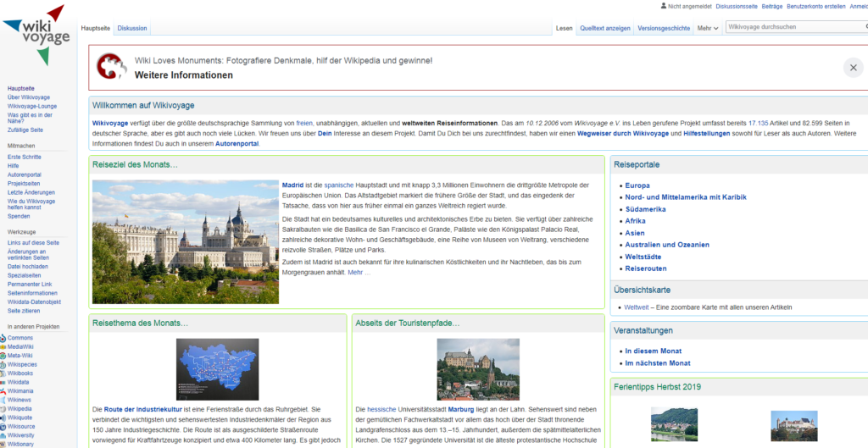This screenshot has height=448, width=868.
Task: Open the Ruhrgebiet route map thumbnail
Action: tap(217, 369)
